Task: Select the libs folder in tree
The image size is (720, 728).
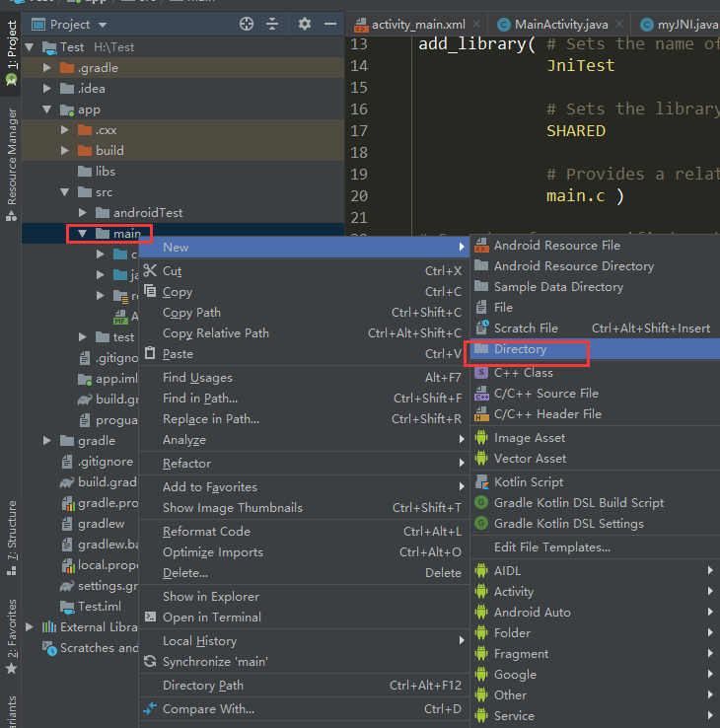Action: 105,172
